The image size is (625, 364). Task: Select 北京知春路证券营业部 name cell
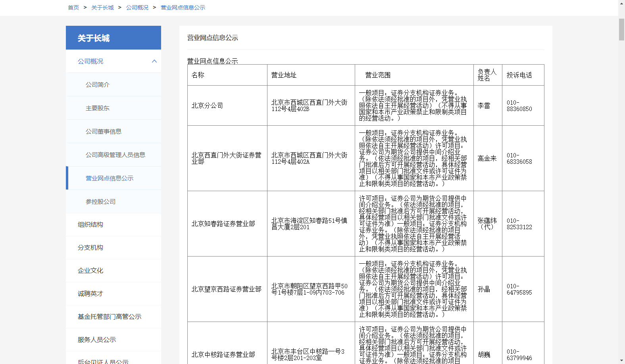click(x=227, y=224)
